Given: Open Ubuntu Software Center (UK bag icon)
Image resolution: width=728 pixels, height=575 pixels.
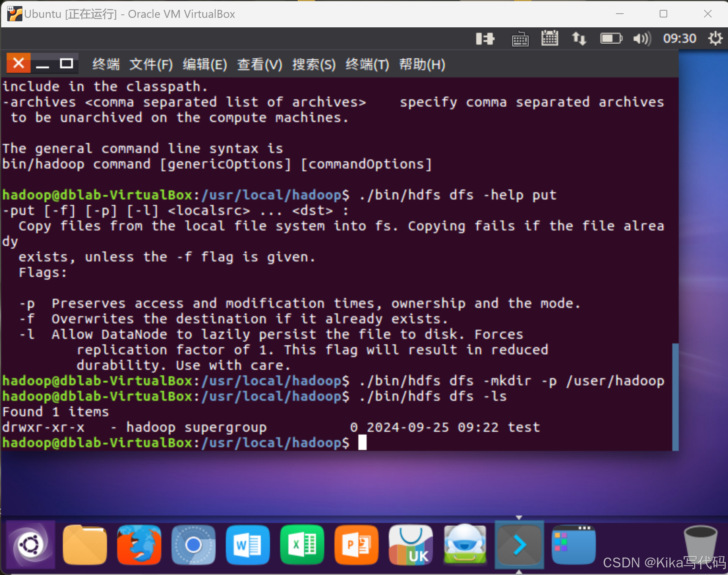Looking at the screenshot, I should click(411, 545).
